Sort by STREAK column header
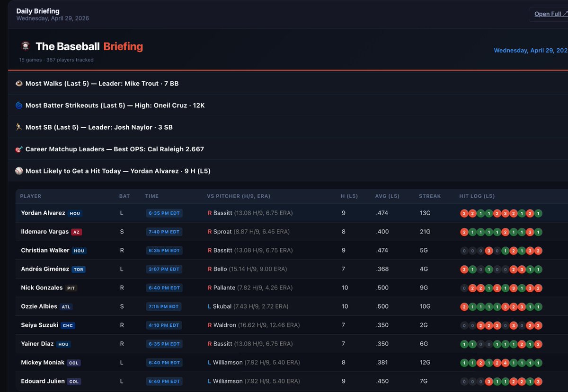Image resolution: width=568 pixels, height=392 pixels. click(x=430, y=196)
